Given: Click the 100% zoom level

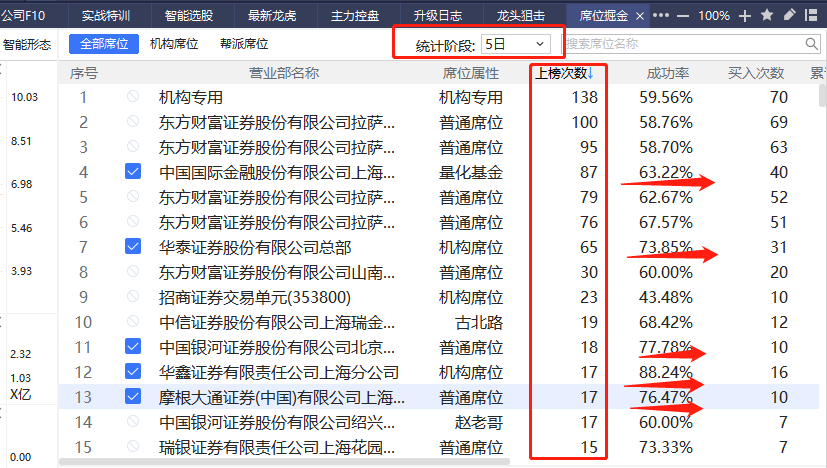Looking at the screenshot, I should pyautogui.click(x=714, y=16).
